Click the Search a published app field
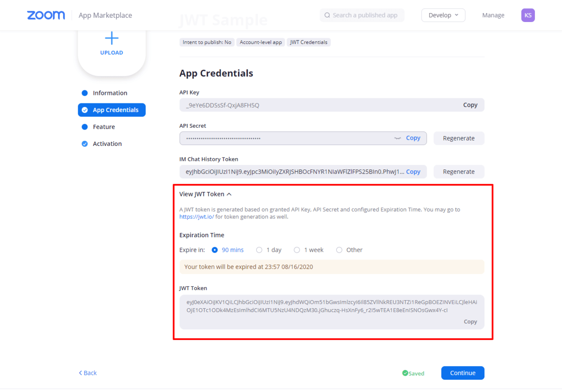The image size is (562, 392). 362,15
